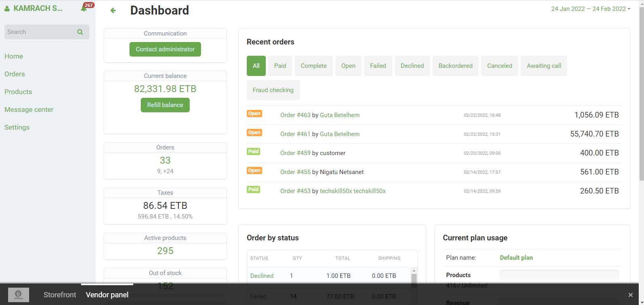This screenshot has width=644, height=305.
Task: Open the KAMRACH S... account menu
Action: click(x=38, y=8)
